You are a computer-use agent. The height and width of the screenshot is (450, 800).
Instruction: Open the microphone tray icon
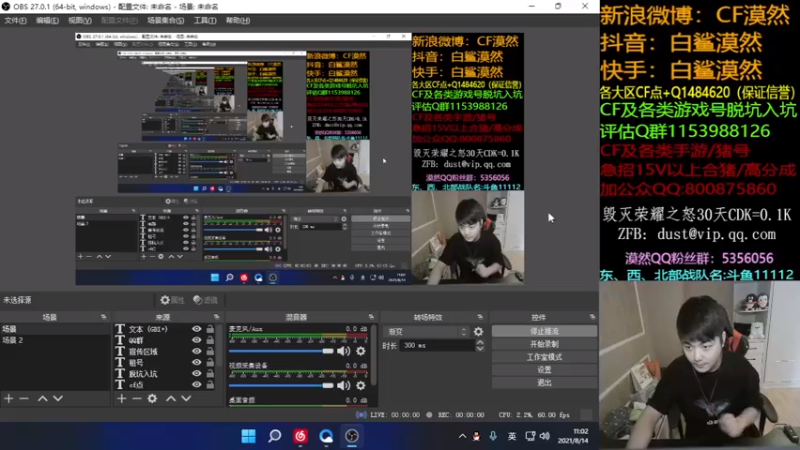tap(493, 436)
